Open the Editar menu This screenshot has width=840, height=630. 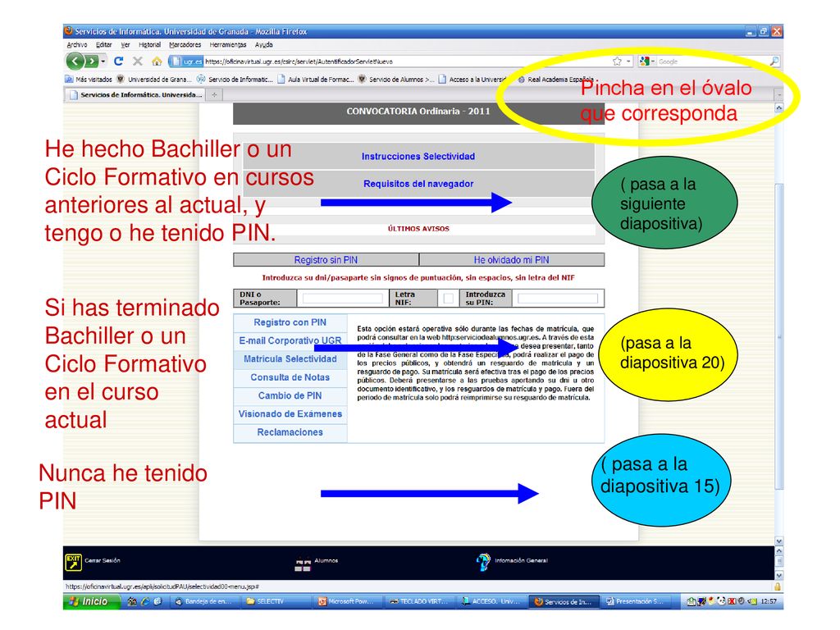point(104,45)
